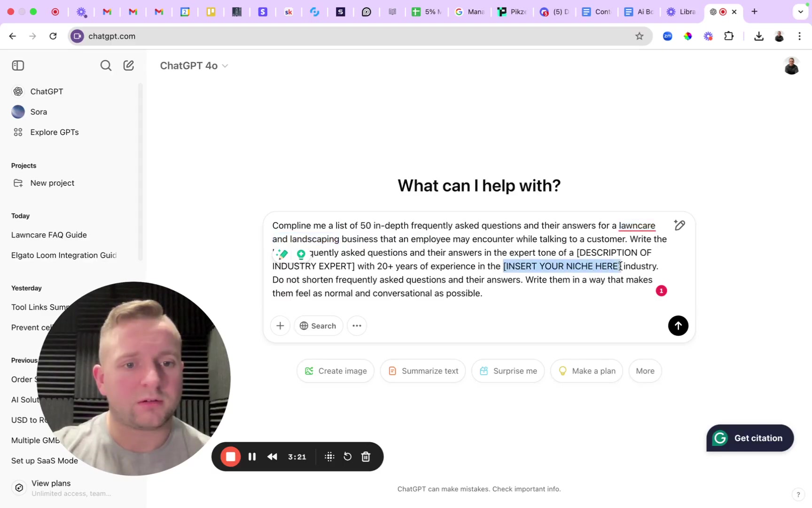The height and width of the screenshot is (508, 812).
Task: Click the Summarize text suggestion
Action: click(423, 371)
